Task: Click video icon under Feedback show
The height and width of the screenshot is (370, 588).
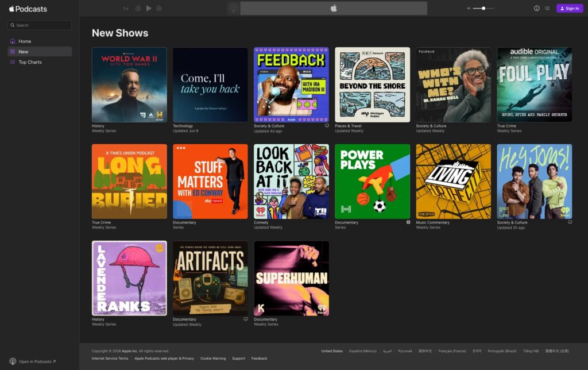Action: click(327, 126)
